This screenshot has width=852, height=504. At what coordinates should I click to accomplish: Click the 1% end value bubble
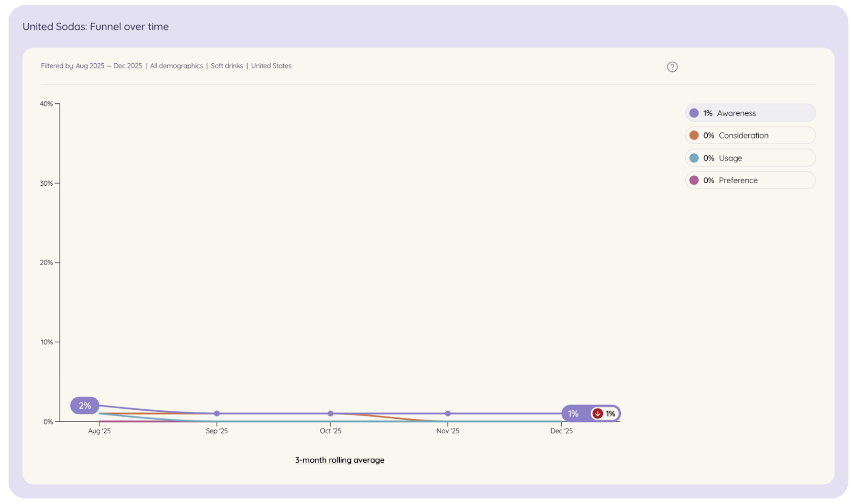tap(591, 414)
